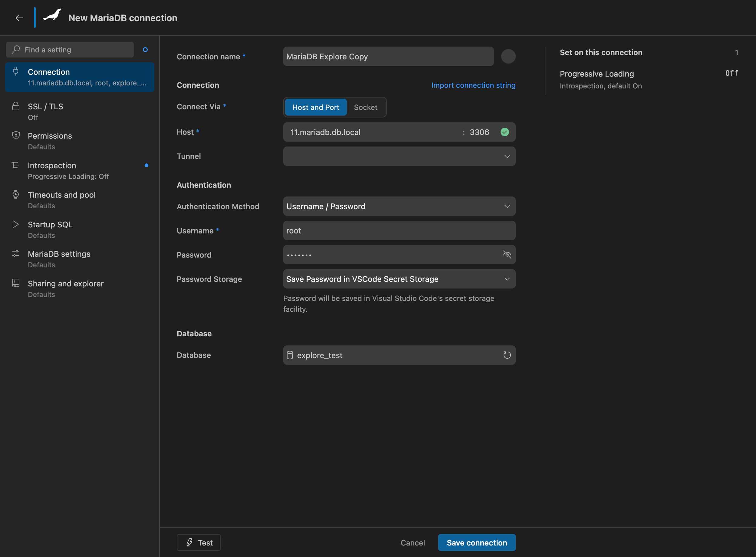Select Socket connect option
Viewport: 756px width, 557px height.
point(365,107)
